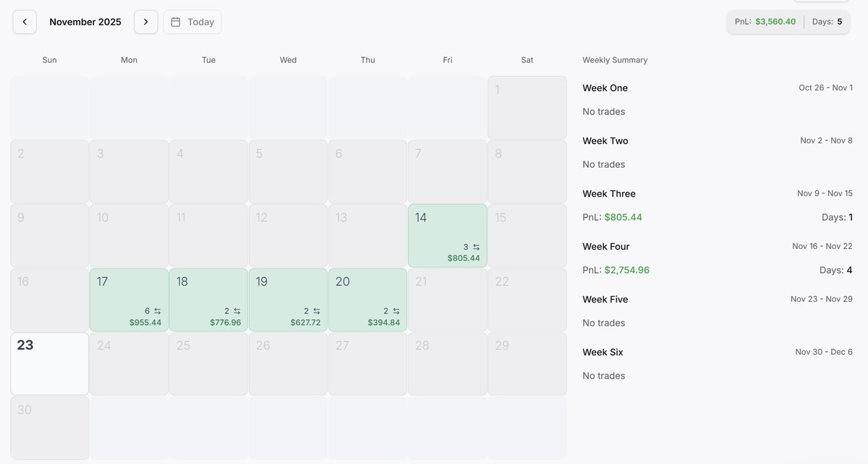Open November 19 trading day cell
The width and height of the screenshot is (868, 464).
289,300
